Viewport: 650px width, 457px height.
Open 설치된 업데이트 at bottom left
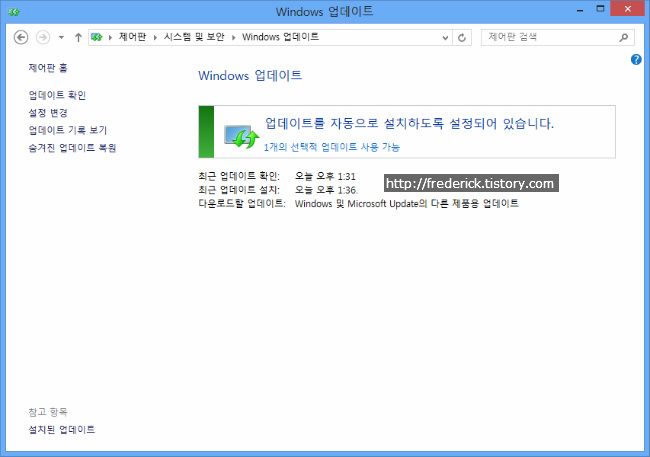pos(61,430)
